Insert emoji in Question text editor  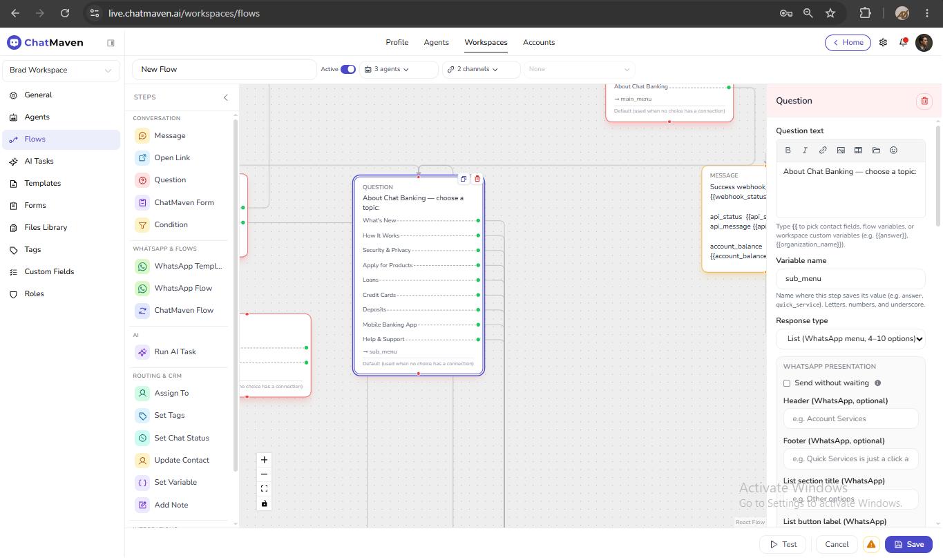[x=893, y=151]
